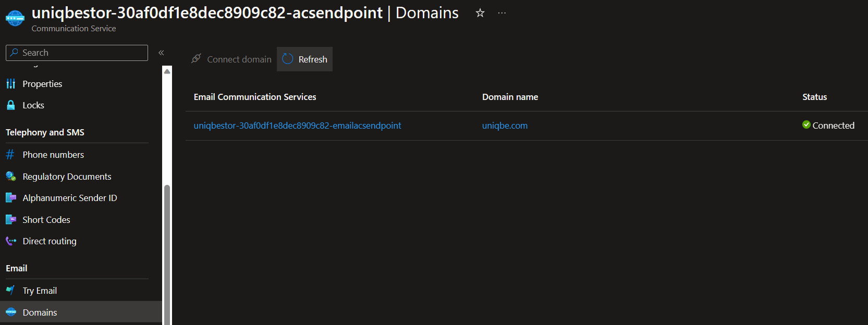Open the more options ellipsis in header
The height and width of the screenshot is (325, 868).
502,13
